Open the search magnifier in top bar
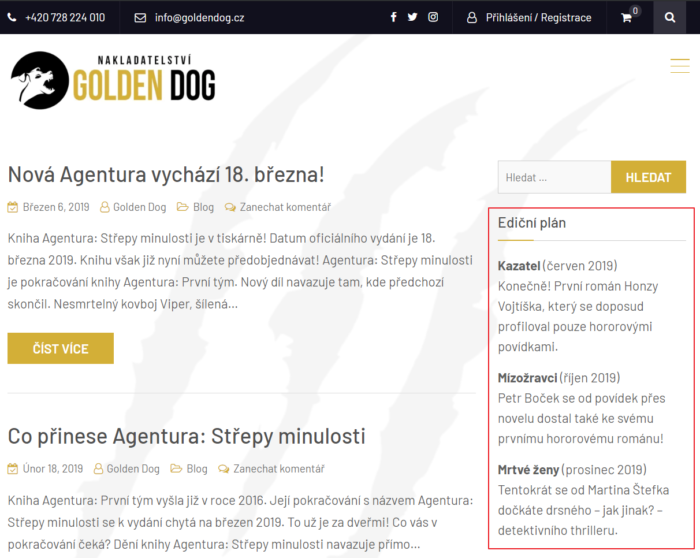This screenshot has height=558, width=700. [x=670, y=17]
